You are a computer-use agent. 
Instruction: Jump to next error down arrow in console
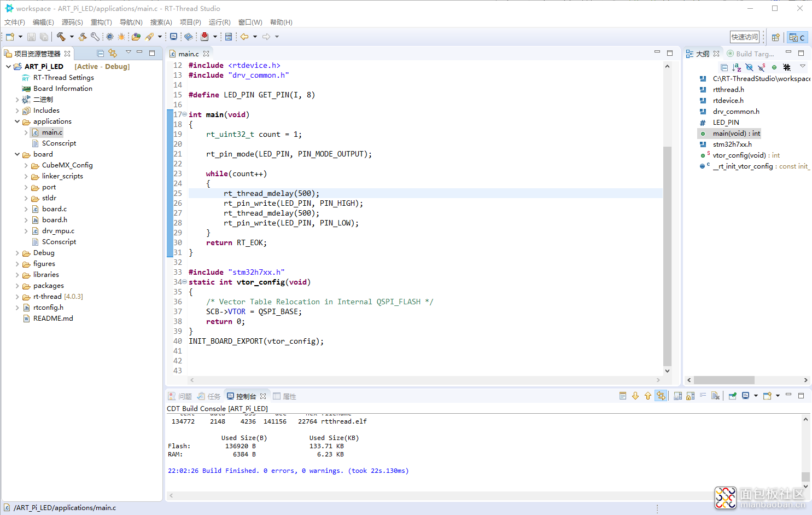click(635, 396)
